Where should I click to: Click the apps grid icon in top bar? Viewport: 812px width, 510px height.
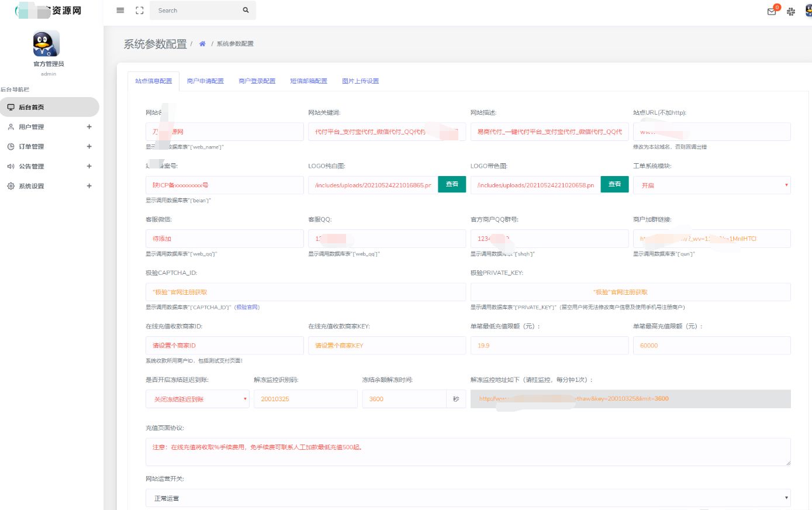click(791, 11)
